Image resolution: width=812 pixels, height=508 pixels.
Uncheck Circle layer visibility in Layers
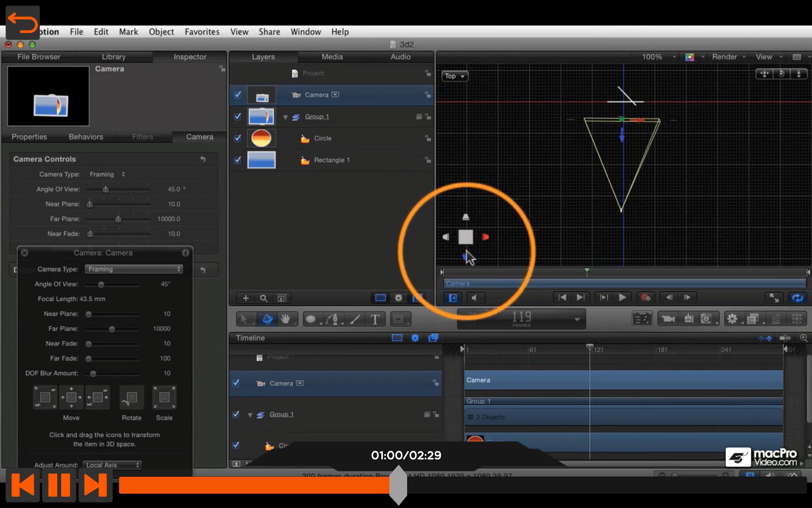[238, 138]
